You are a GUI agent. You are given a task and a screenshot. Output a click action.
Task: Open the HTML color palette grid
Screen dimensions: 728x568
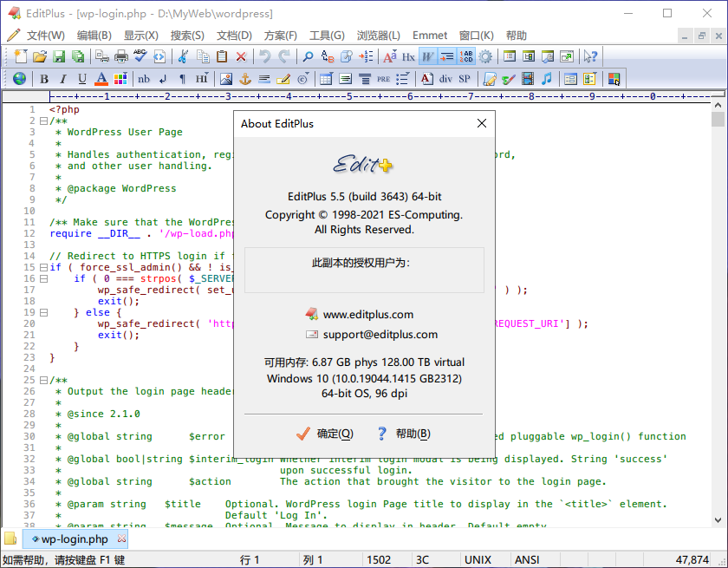click(x=120, y=79)
